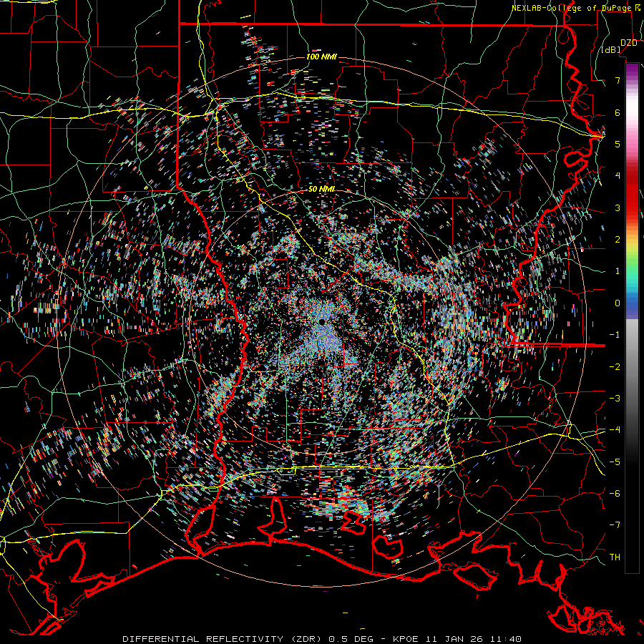Screen dimensions: 644x644
Task: Click the 5 value on the color scale
Action: (x=618, y=144)
